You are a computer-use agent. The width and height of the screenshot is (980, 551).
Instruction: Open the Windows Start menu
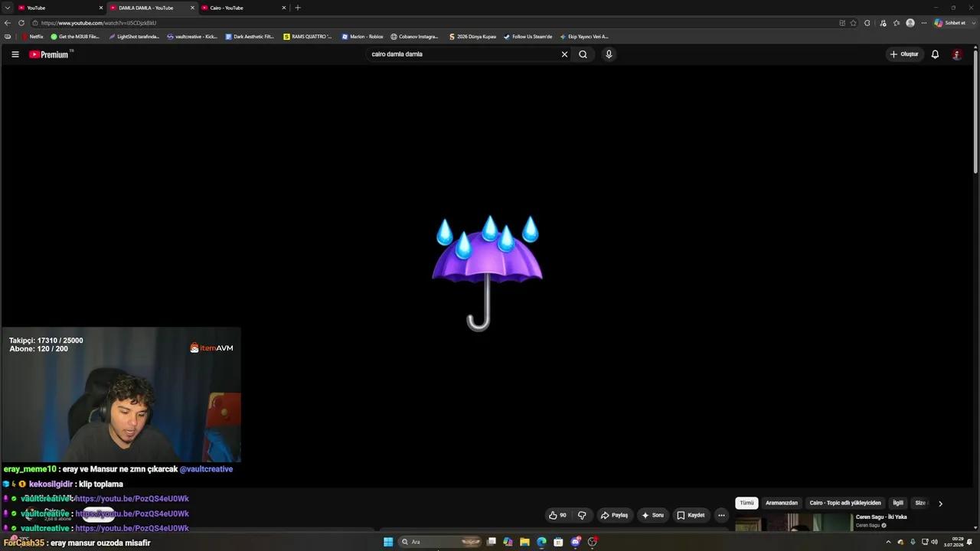388,542
